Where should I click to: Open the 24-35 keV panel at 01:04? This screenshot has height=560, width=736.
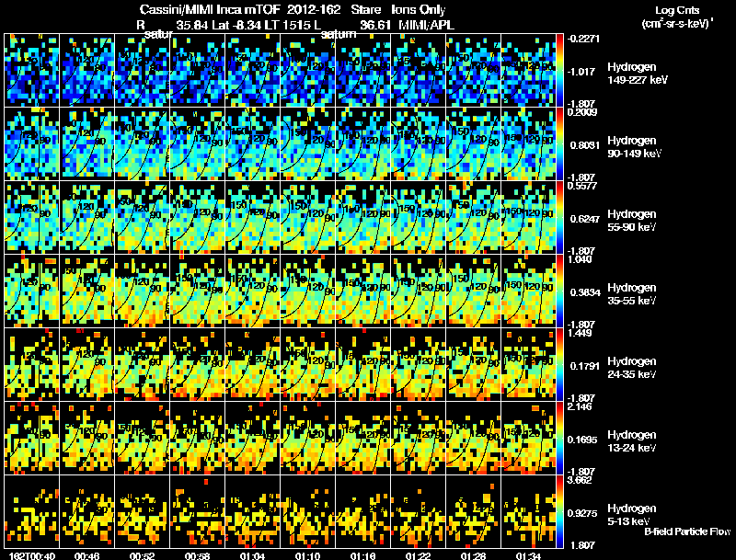(252, 364)
